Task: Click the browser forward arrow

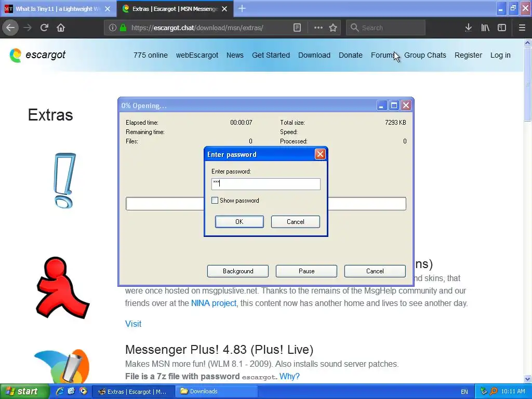Action: pyautogui.click(x=28, y=28)
